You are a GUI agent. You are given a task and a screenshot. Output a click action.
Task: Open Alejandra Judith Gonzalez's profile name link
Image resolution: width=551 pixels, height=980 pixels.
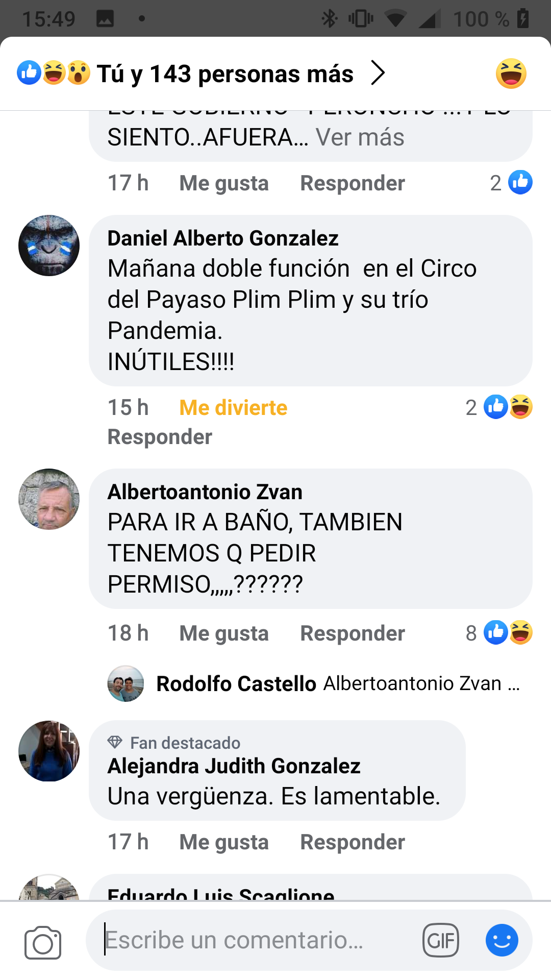pos(234,766)
